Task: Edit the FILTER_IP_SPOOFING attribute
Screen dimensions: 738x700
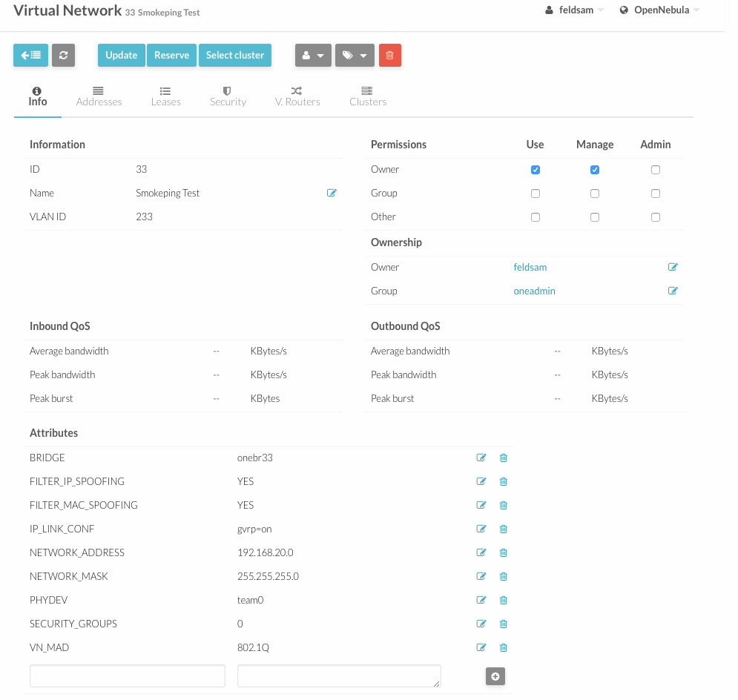Action: 481,481
